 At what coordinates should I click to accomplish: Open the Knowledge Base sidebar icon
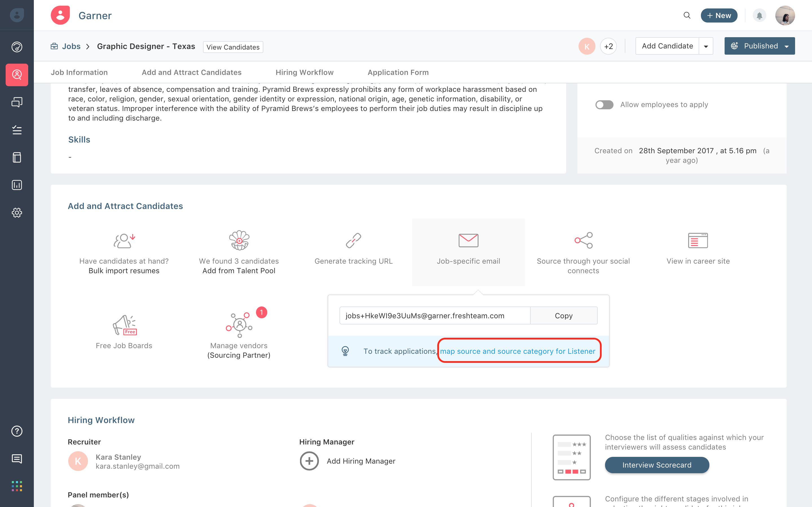(x=17, y=157)
